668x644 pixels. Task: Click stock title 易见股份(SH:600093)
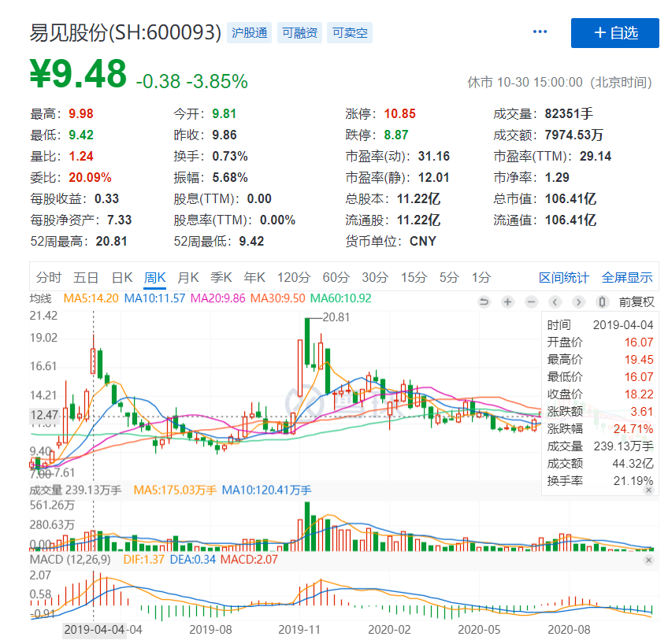[125, 33]
